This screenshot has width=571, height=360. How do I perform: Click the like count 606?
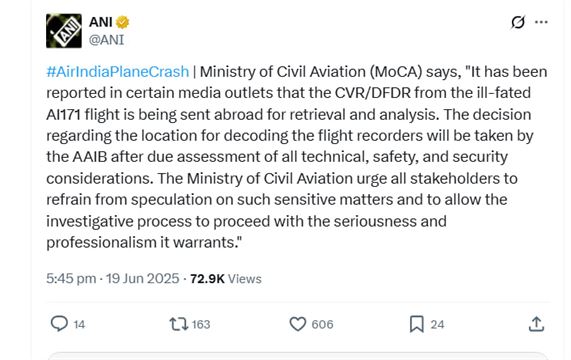[322, 324]
